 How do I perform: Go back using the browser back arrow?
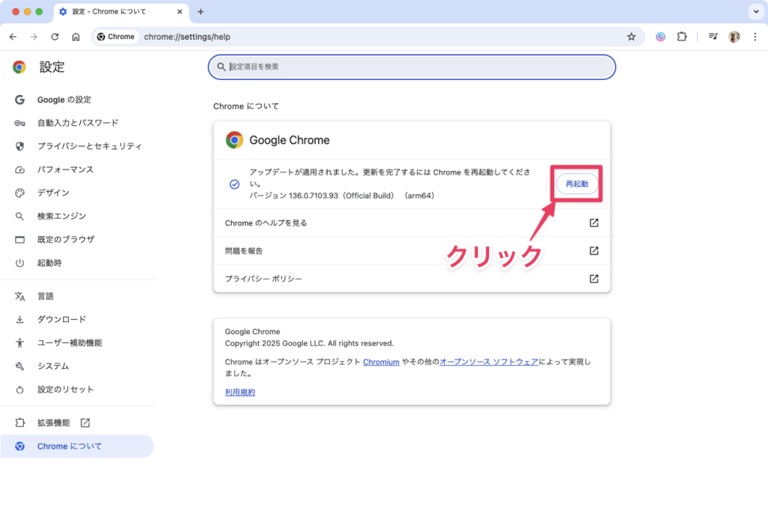tap(13, 37)
